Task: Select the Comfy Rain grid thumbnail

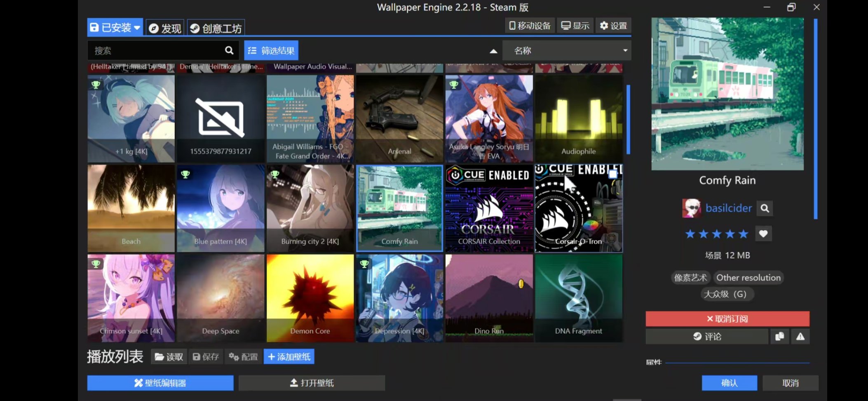Action: coord(399,208)
